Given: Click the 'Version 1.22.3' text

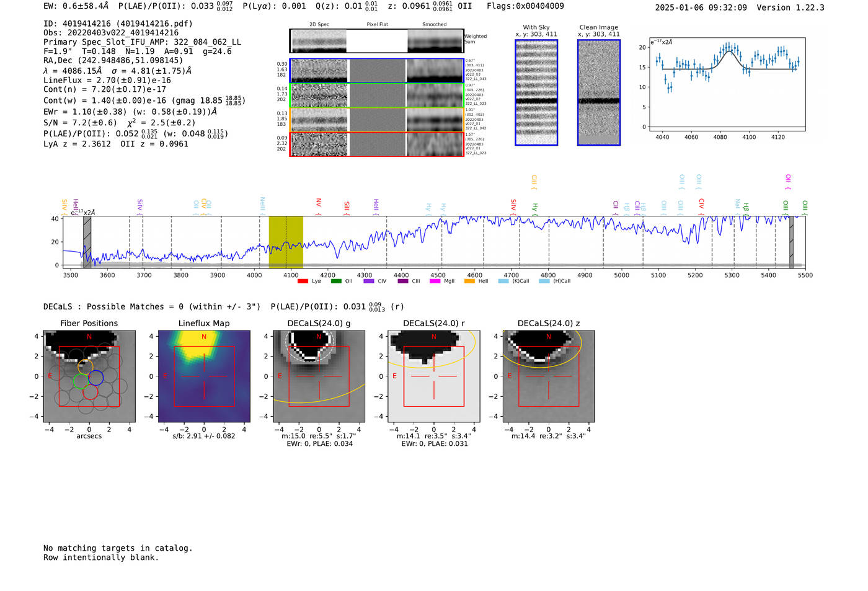Looking at the screenshot, I should click(790, 7).
